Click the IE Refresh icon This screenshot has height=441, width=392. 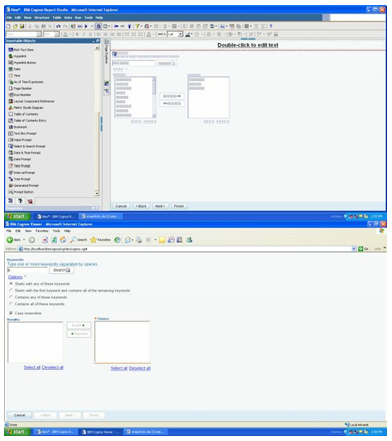pos(54,240)
